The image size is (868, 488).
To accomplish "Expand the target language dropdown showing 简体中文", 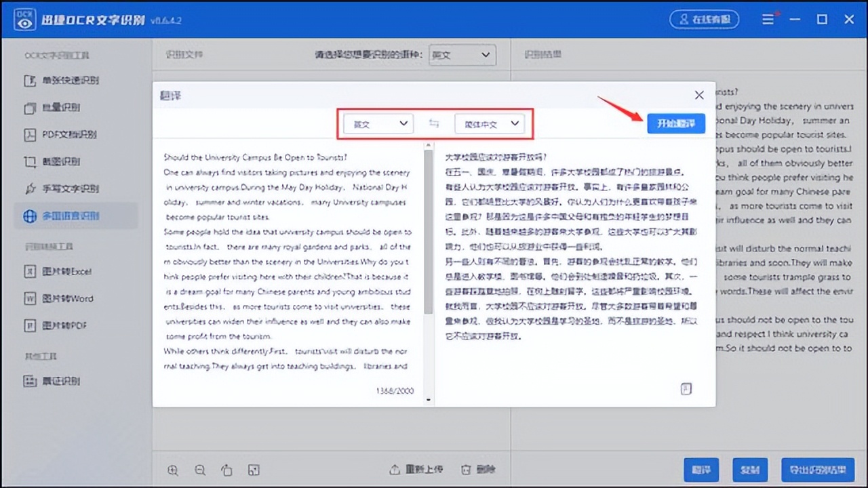I will [x=490, y=123].
